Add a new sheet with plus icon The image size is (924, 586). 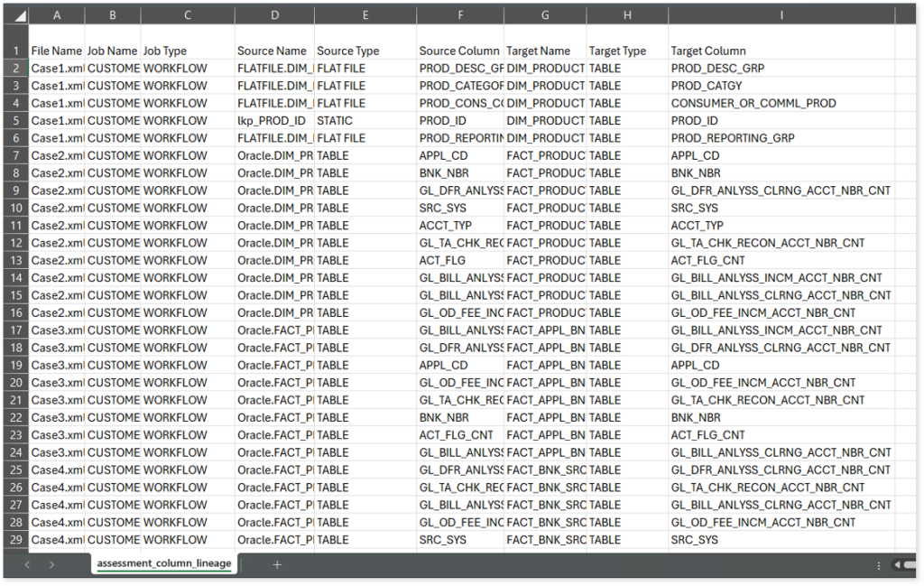(x=277, y=564)
